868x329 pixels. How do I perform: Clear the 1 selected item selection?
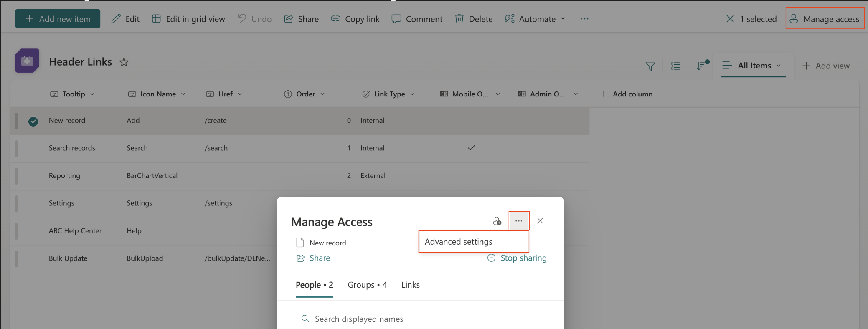[730, 19]
